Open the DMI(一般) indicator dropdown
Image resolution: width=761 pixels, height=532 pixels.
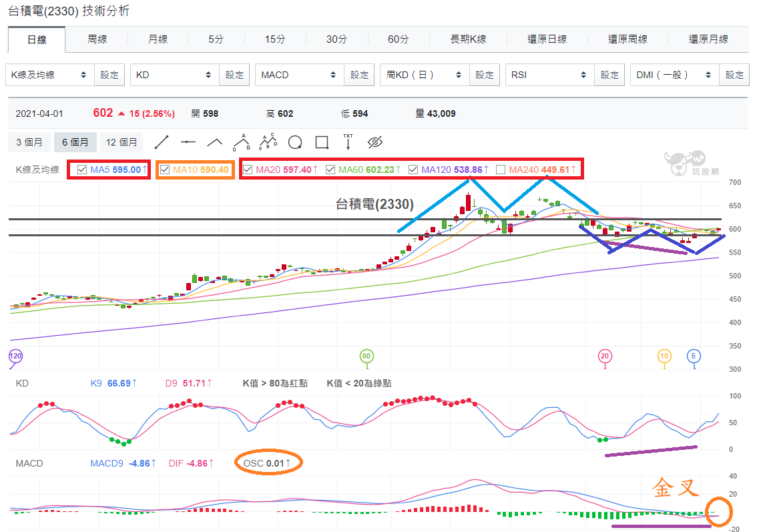[675, 75]
